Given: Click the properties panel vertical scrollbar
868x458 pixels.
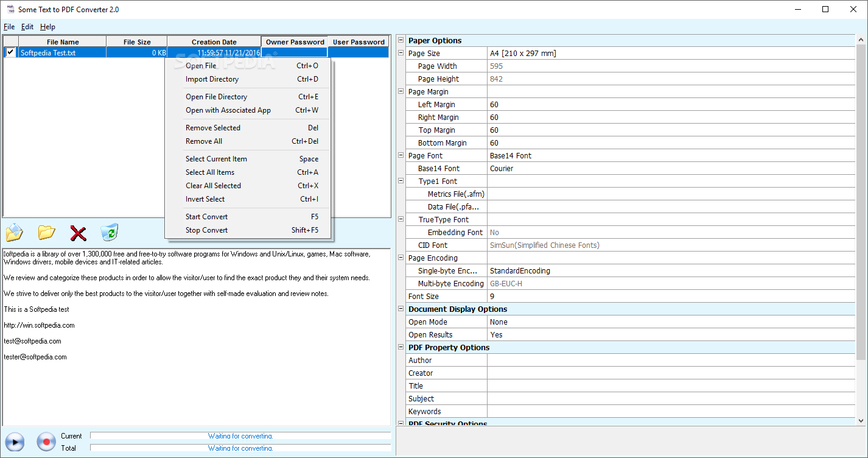Looking at the screenshot, I should point(861,201).
